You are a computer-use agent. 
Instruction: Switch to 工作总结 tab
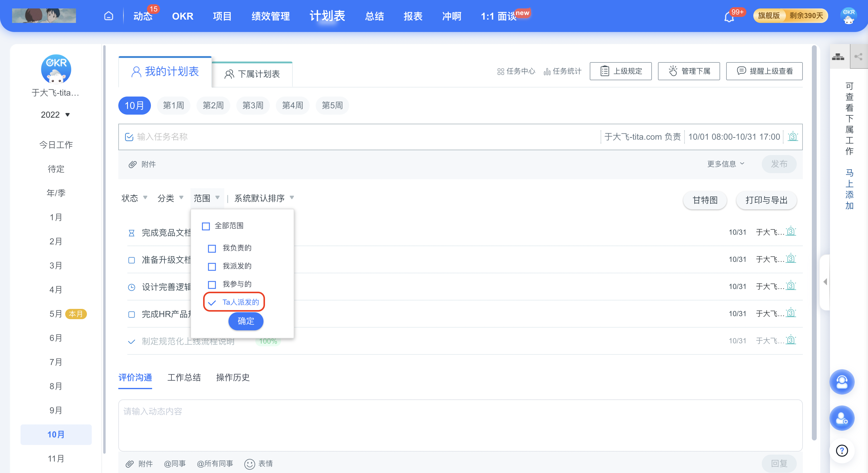(184, 377)
